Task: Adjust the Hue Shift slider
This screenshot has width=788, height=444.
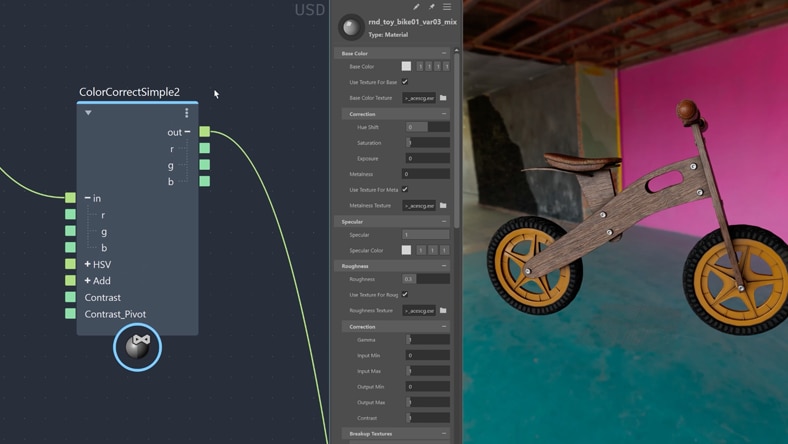Action: (428, 127)
